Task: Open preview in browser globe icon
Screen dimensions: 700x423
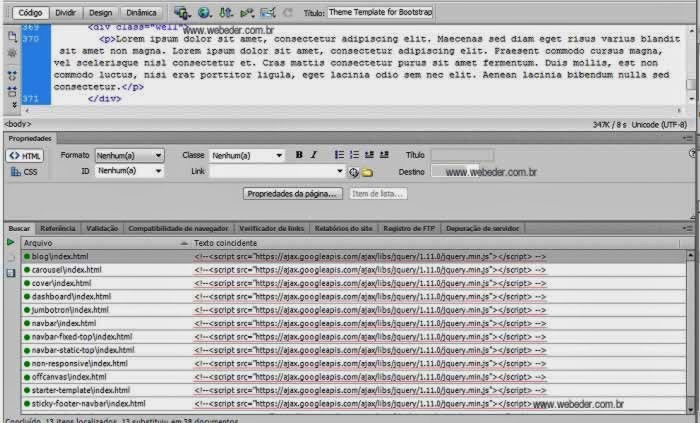Action: [x=204, y=12]
